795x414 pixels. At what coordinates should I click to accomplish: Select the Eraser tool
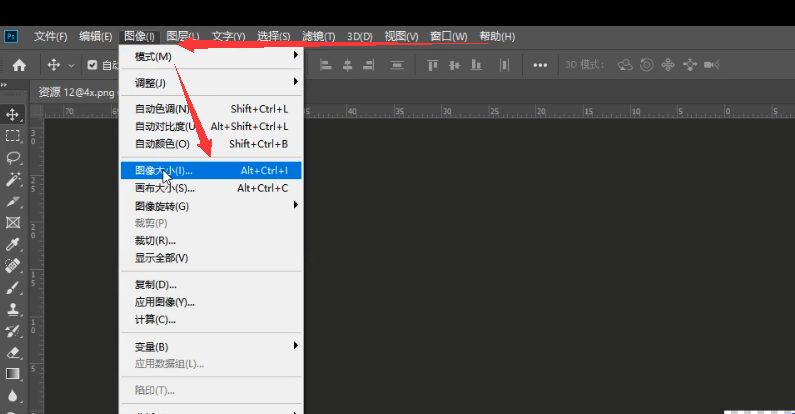point(13,352)
